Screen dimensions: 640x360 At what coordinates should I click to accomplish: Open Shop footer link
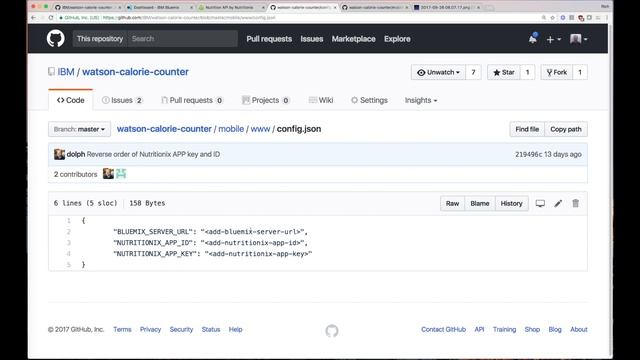coord(532,329)
